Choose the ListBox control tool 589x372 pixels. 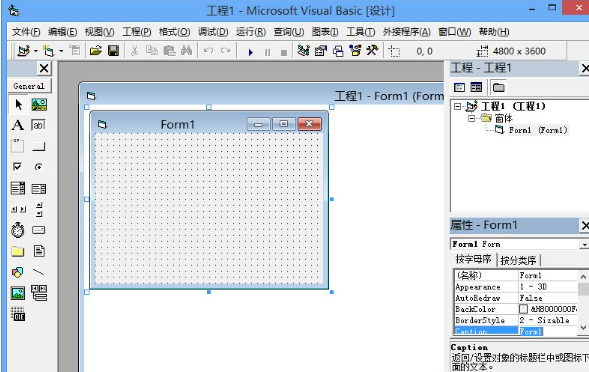click(x=39, y=188)
